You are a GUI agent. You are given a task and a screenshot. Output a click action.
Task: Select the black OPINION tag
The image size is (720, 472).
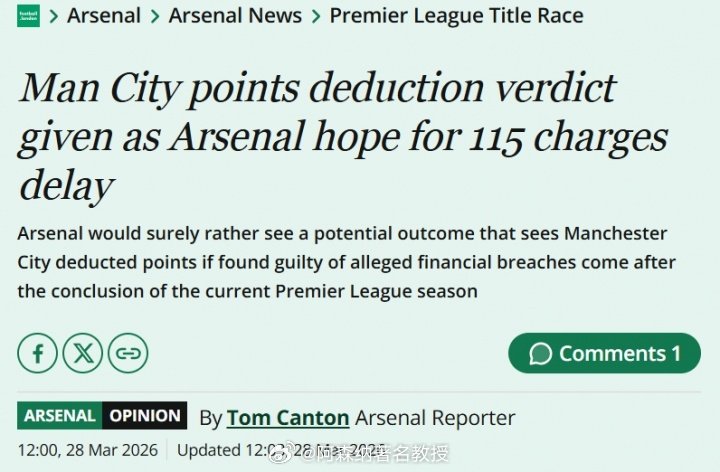145,416
